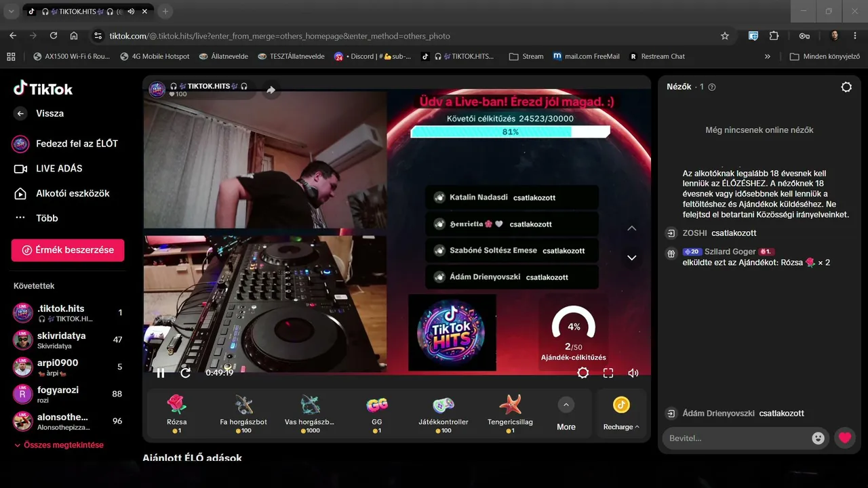Open the Több menu
The image size is (868, 488).
pyautogui.click(x=36, y=218)
